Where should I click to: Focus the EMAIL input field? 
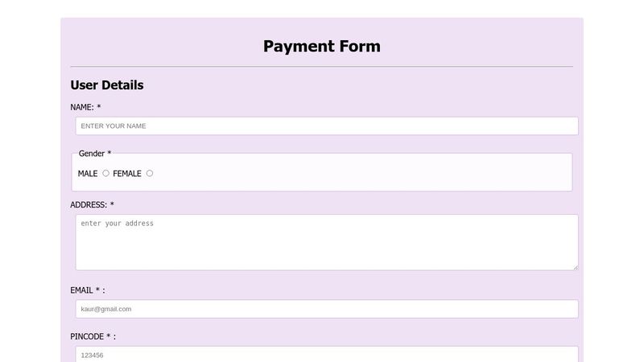pyautogui.click(x=326, y=309)
